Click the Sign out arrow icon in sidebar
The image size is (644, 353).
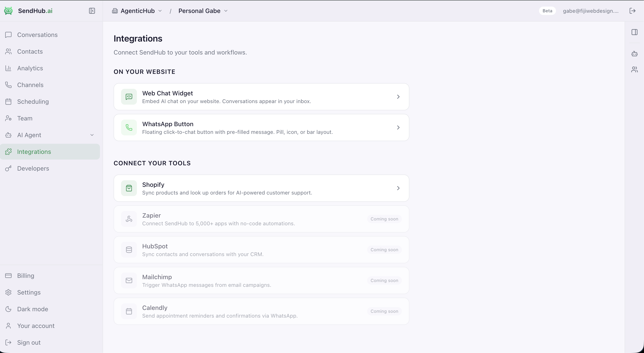tap(8, 342)
